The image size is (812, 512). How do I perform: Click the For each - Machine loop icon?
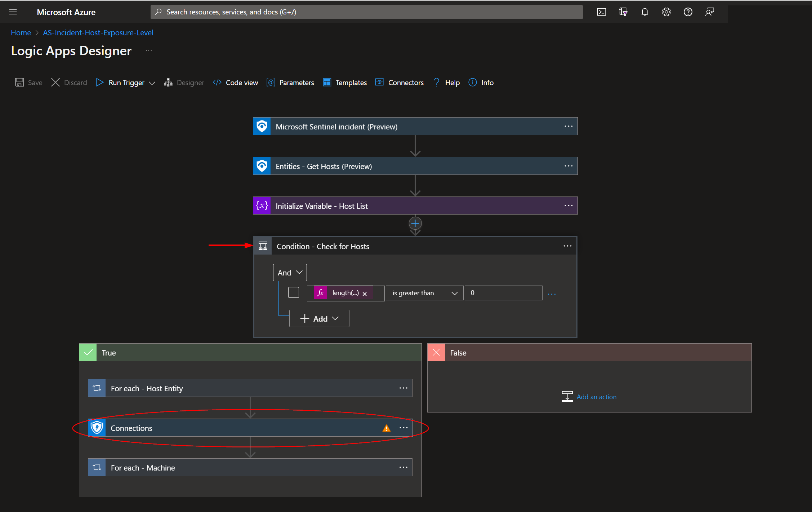click(97, 467)
